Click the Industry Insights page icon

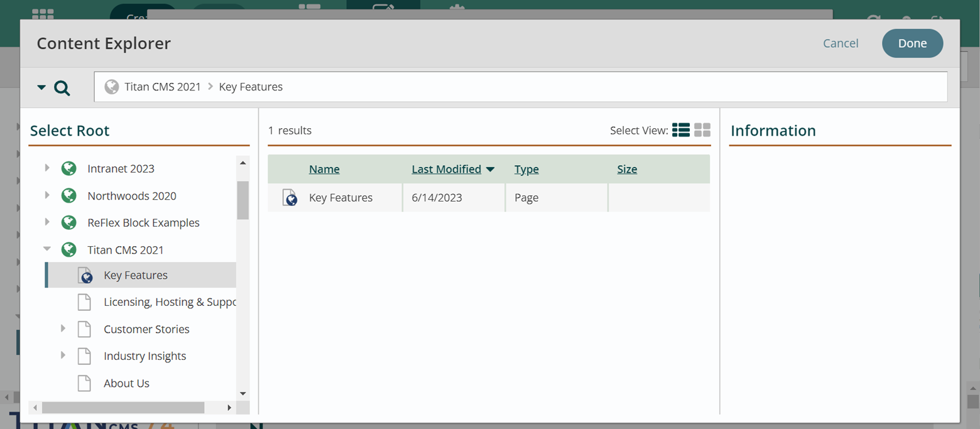coord(84,356)
